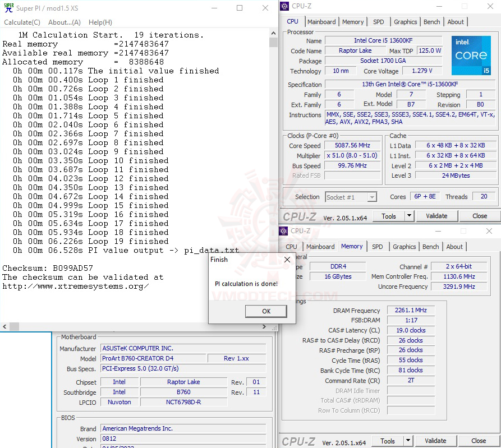Image resolution: width=501 pixels, height=448 pixels.
Task: Open the Help(H) menu in Super PI
Action: 100,22
